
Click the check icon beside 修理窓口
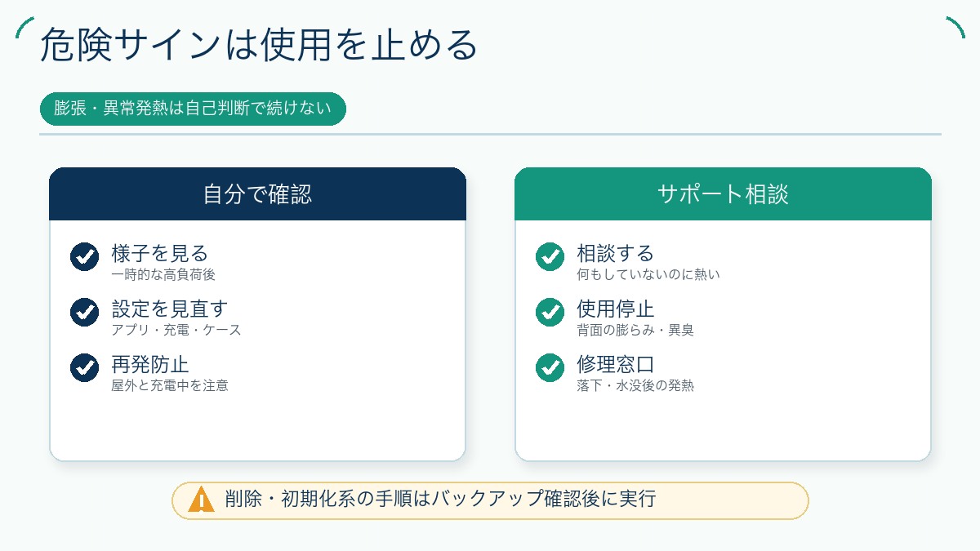[x=550, y=367]
